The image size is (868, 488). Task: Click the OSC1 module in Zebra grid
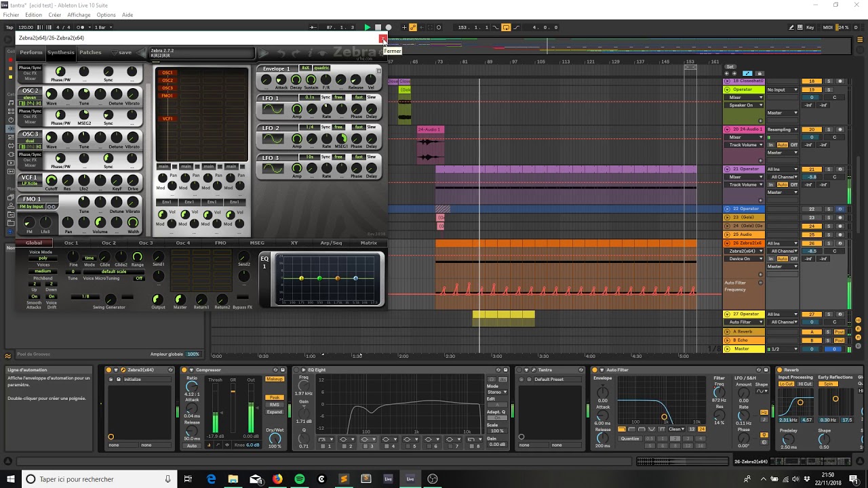[167, 73]
